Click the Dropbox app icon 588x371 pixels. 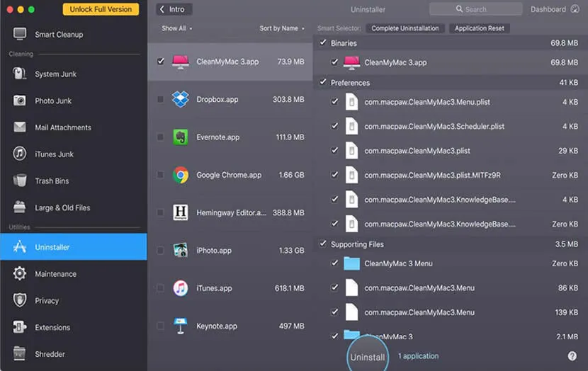[181, 99]
